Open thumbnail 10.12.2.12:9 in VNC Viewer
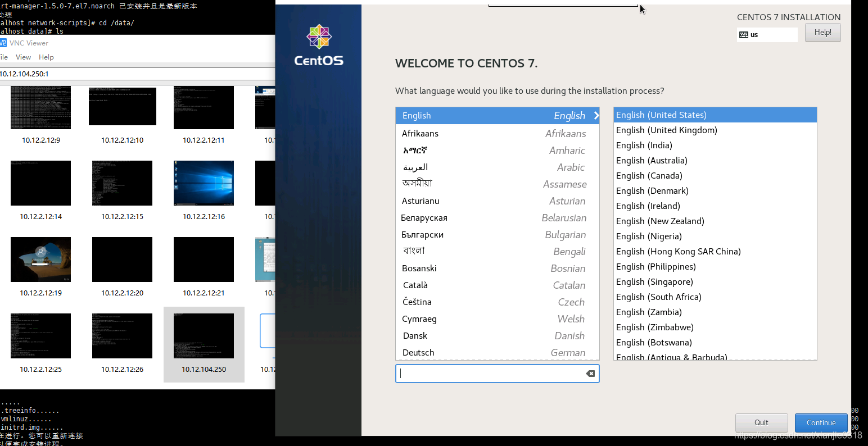Image resolution: width=868 pixels, height=446 pixels. click(40, 108)
